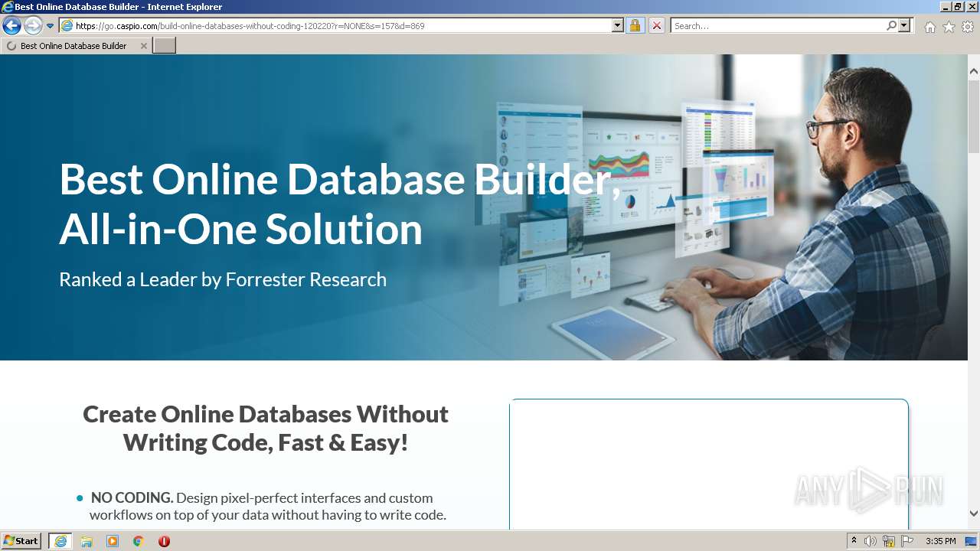
Task: Open the Home page icon
Action: point(929,27)
